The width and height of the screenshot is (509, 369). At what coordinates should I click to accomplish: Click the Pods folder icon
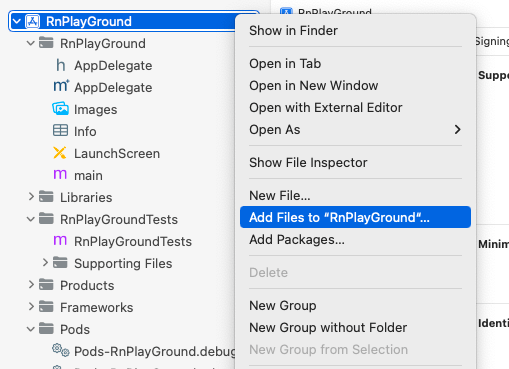(46, 329)
